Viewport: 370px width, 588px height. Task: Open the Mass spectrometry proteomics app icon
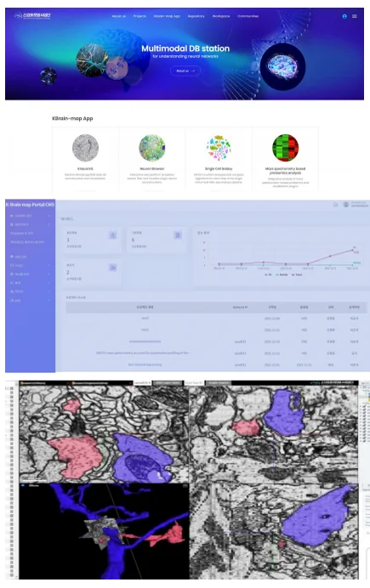coord(285,148)
